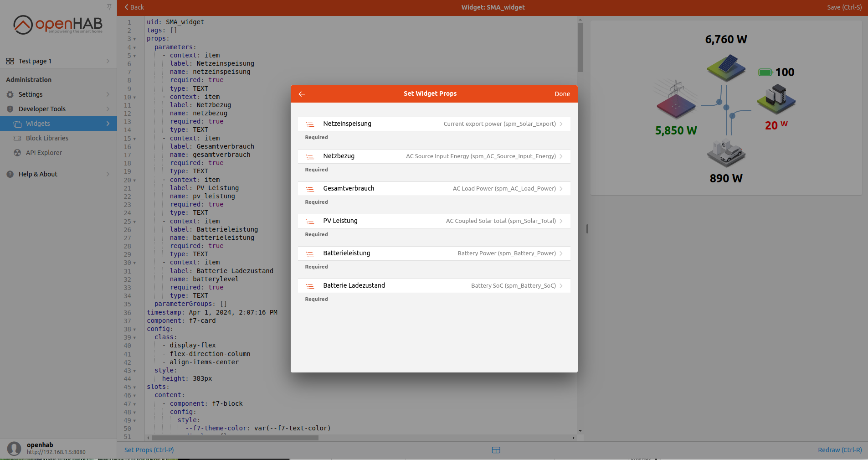Open the Netzbezug item picker
Viewport: 868px width, 460px height.
[434, 156]
